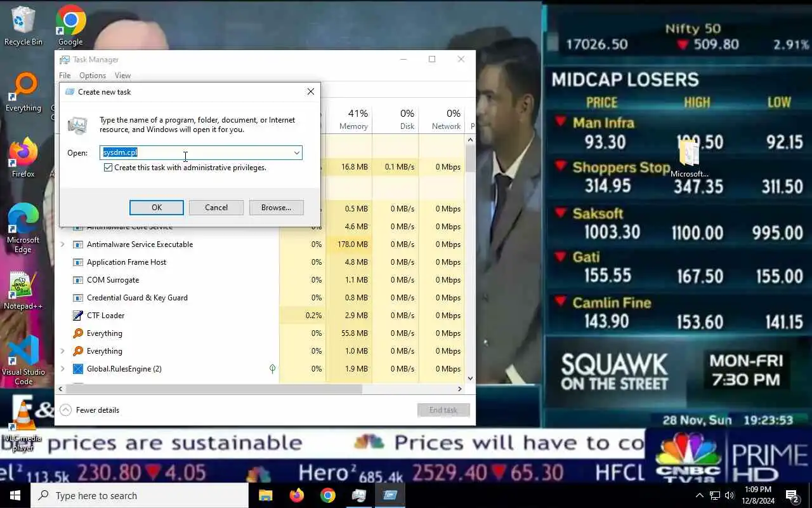Image resolution: width=812 pixels, height=508 pixels.
Task: Select the Create new task taskbar icon
Action: [x=390, y=495]
